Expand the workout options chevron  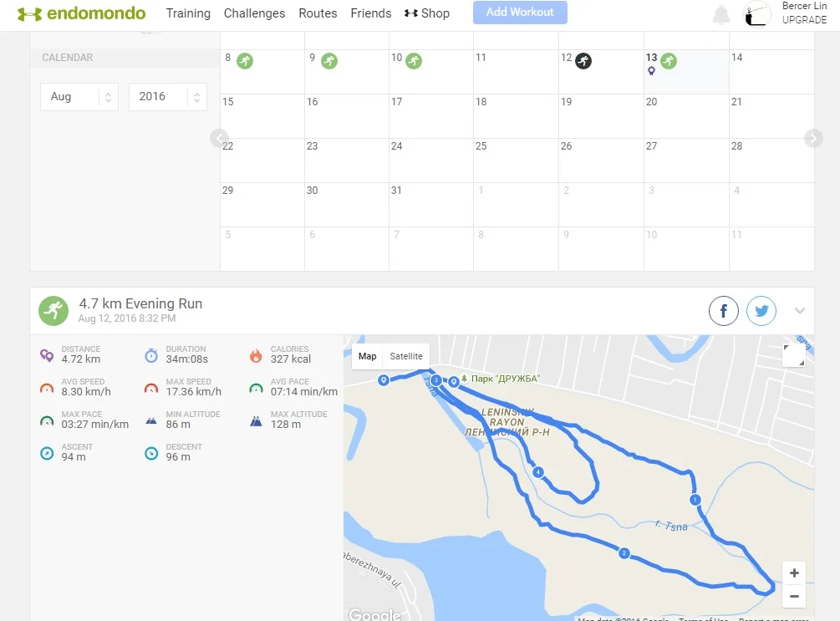pyautogui.click(x=800, y=311)
